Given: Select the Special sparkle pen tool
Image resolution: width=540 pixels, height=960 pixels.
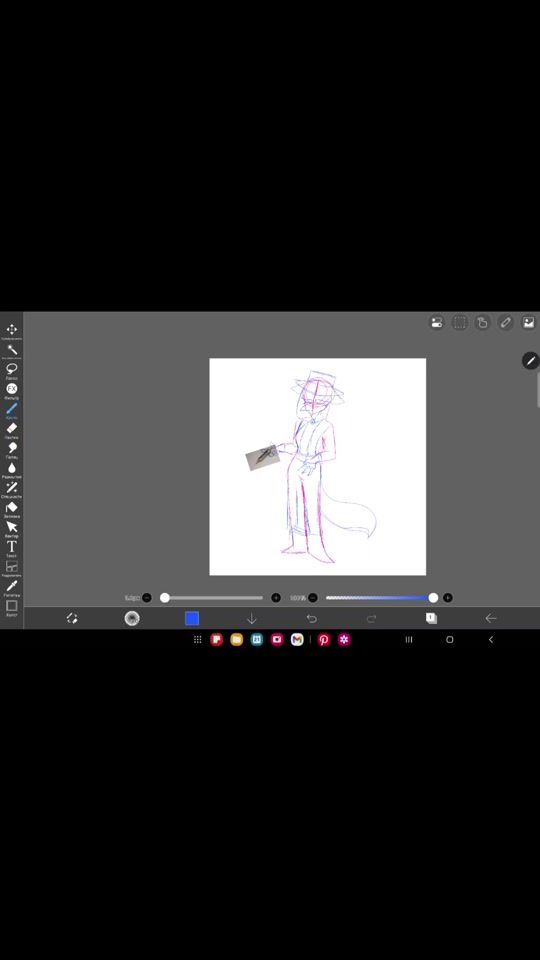Looking at the screenshot, I should (12, 487).
